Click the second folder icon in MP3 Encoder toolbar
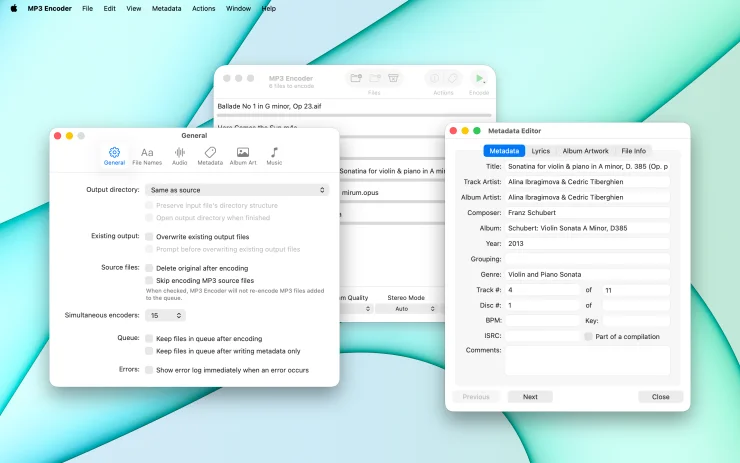Viewport: 740px width, 463px height. [375, 78]
